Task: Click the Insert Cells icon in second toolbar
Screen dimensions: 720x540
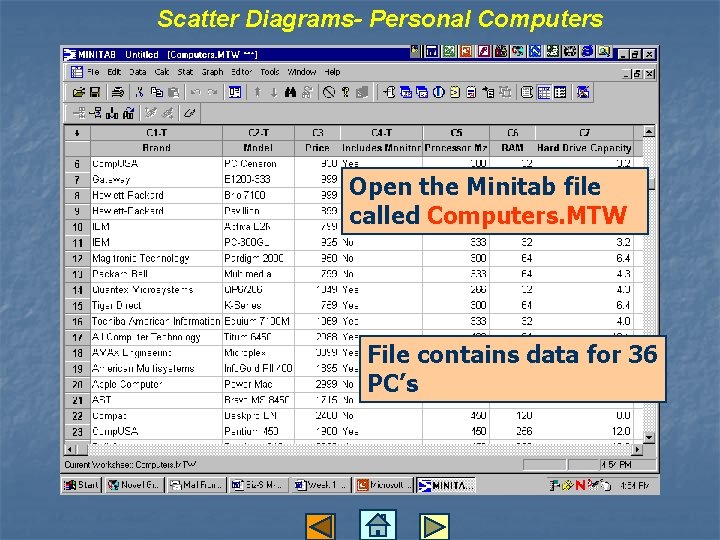Action: click(x=79, y=113)
